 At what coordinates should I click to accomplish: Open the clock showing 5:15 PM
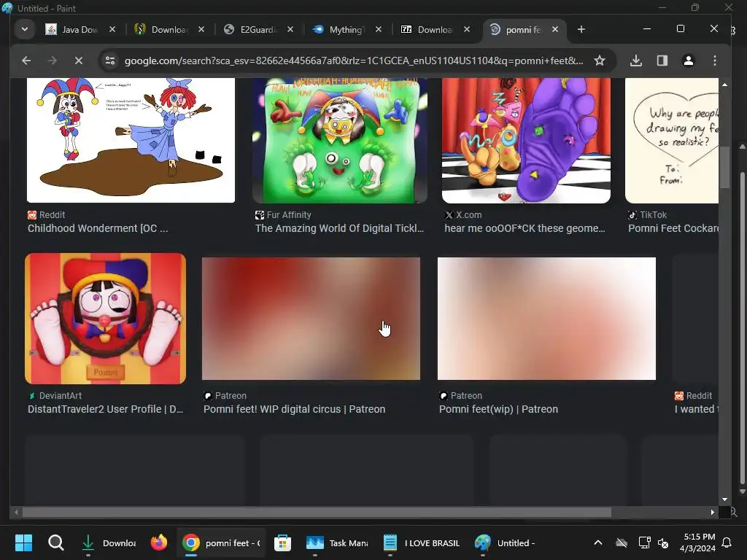tap(697, 542)
